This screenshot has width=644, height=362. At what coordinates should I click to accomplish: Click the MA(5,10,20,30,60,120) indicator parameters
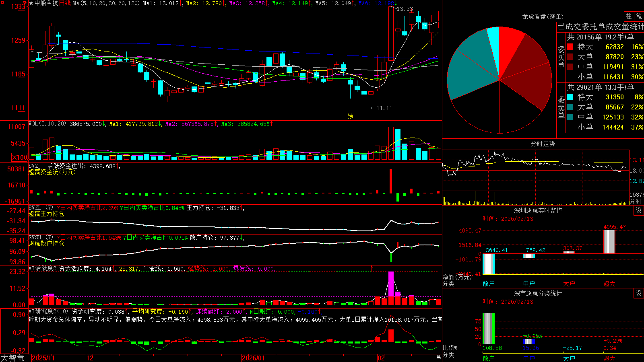pyautogui.click(x=106, y=3)
